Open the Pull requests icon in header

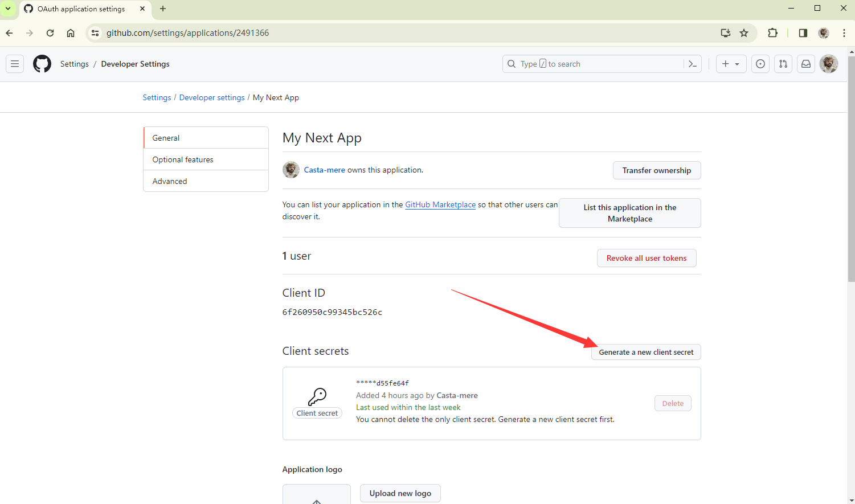783,64
